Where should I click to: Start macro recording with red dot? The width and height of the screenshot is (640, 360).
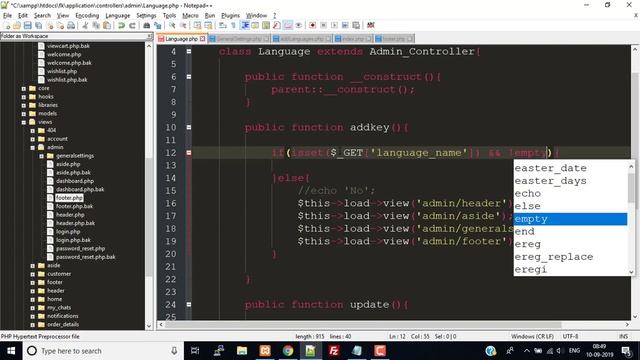coord(313,25)
